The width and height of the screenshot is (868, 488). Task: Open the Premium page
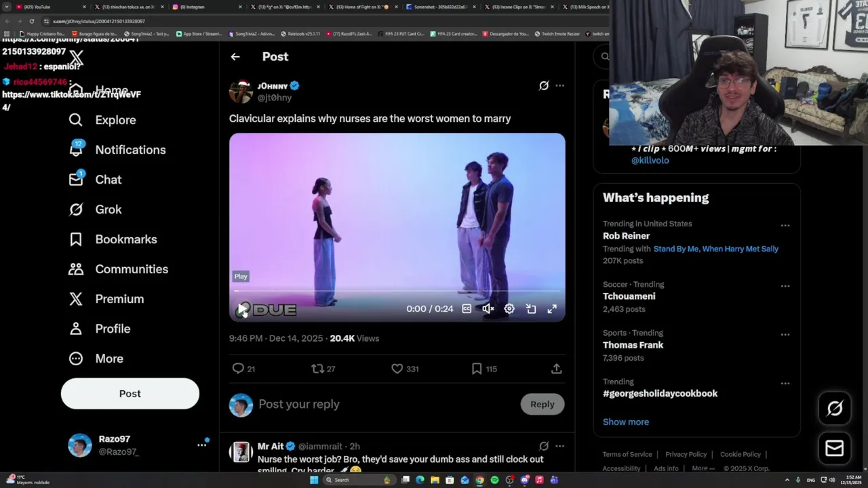click(x=106, y=299)
